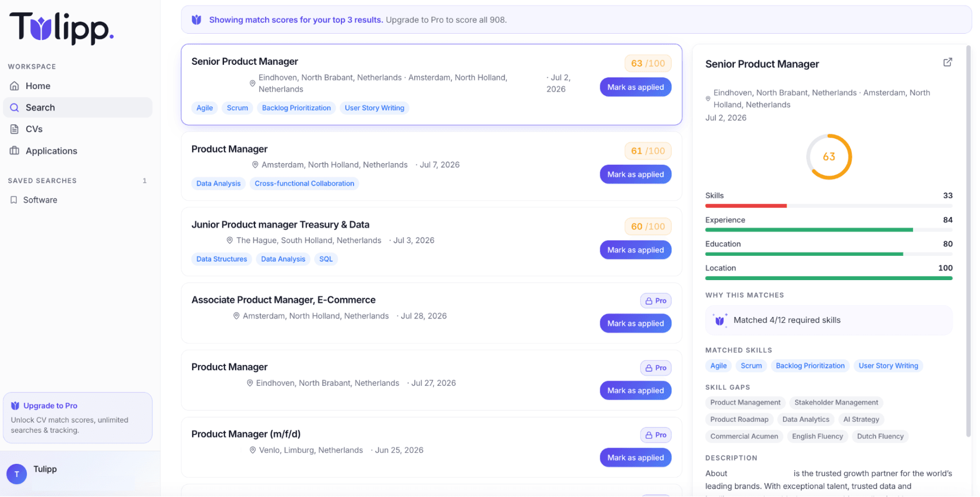980x497 pixels.
Task: Click the Tulipp logo
Action: pyautogui.click(x=62, y=27)
